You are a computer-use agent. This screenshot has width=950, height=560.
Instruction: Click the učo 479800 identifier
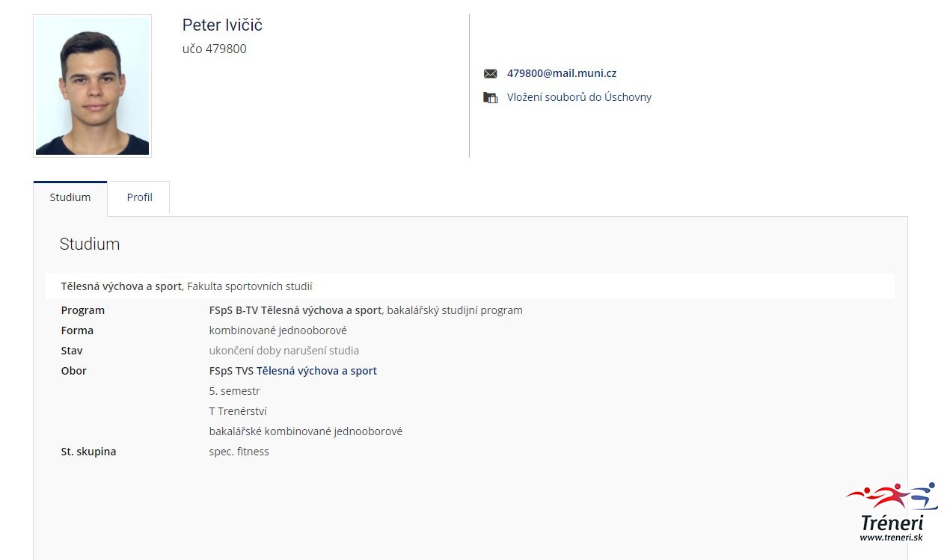pyautogui.click(x=214, y=49)
